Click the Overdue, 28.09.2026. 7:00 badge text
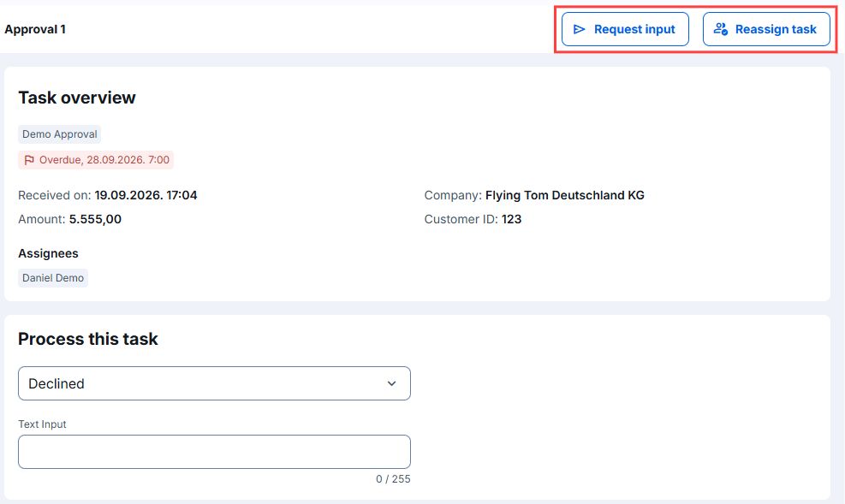845x504 pixels. click(104, 160)
